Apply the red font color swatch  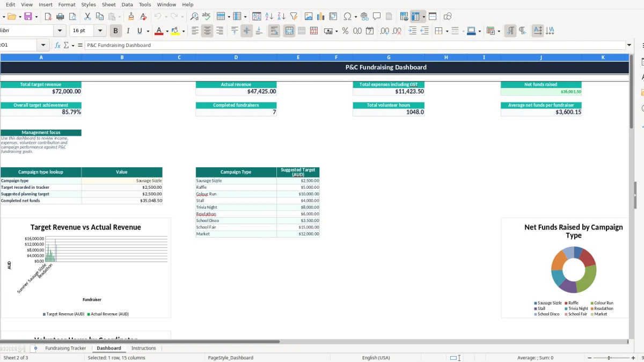pos(159,31)
